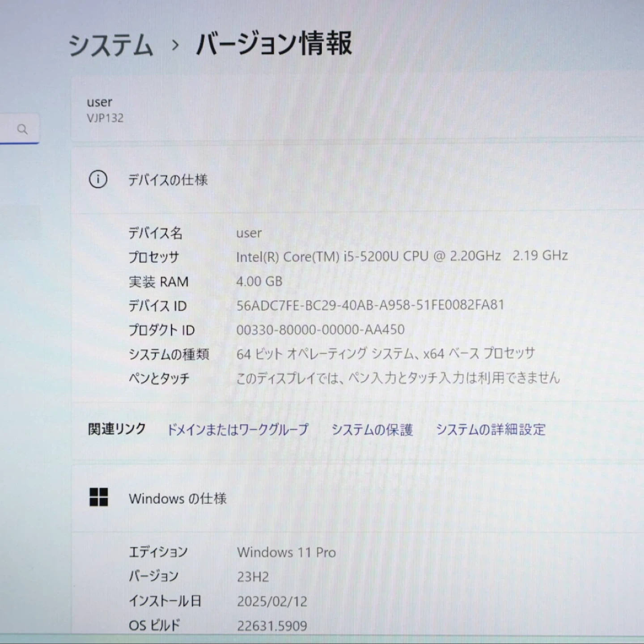Click the デバイス ID value text
This screenshot has width=644, height=644.
click(x=370, y=305)
